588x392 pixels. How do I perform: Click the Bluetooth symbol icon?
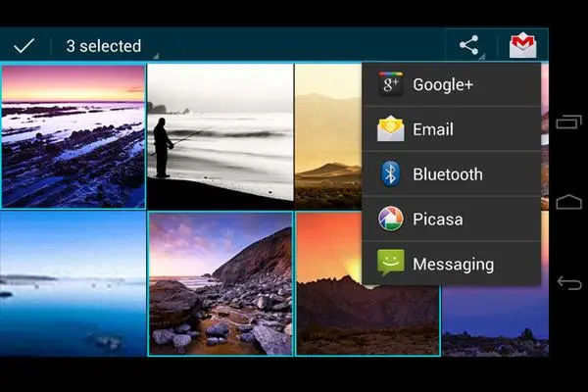[391, 174]
